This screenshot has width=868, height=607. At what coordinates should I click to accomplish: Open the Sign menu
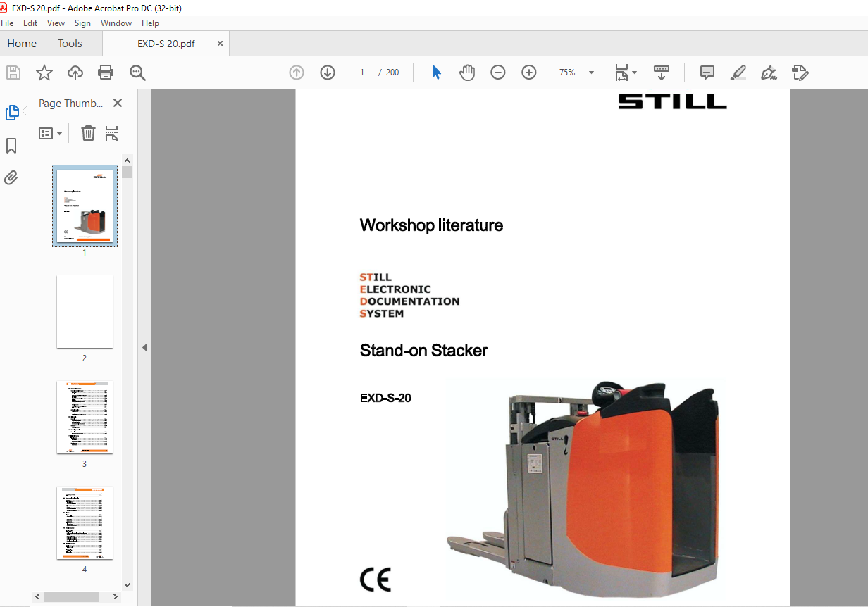82,23
